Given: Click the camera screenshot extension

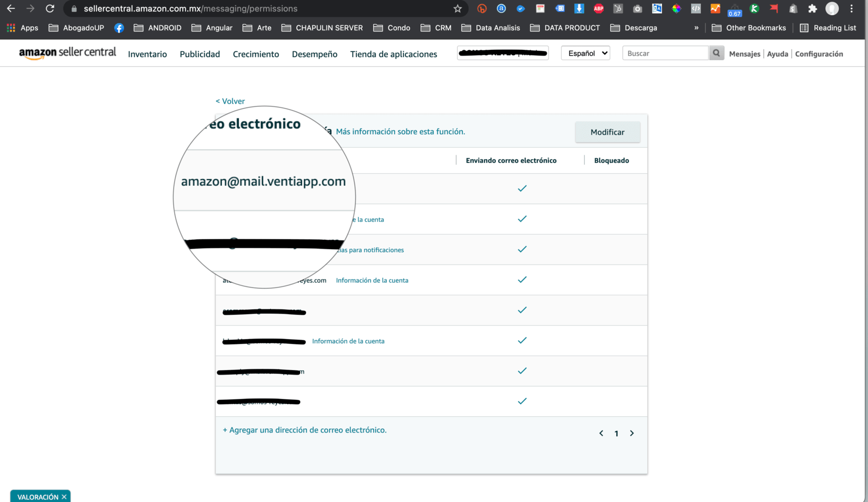Looking at the screenshot, I should [x=637, y=9].
